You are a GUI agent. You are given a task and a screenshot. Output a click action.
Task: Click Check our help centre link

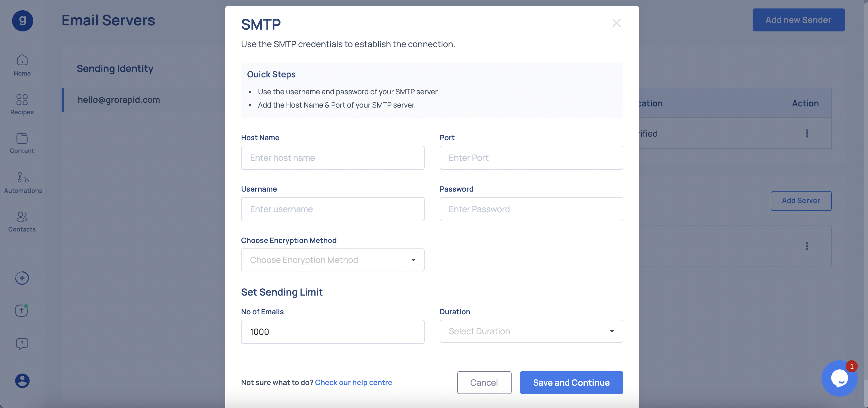[353, 382]
